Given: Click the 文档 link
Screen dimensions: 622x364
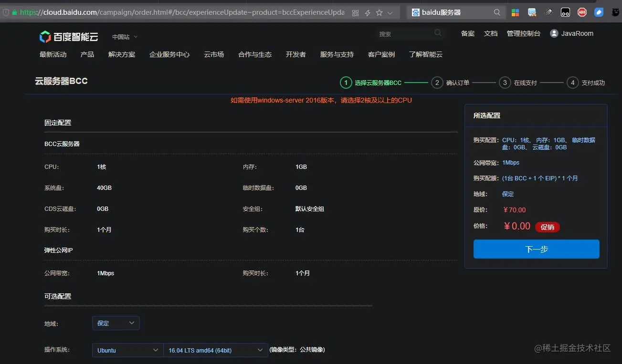Looking at the screenshot, I should coord(491,33).
